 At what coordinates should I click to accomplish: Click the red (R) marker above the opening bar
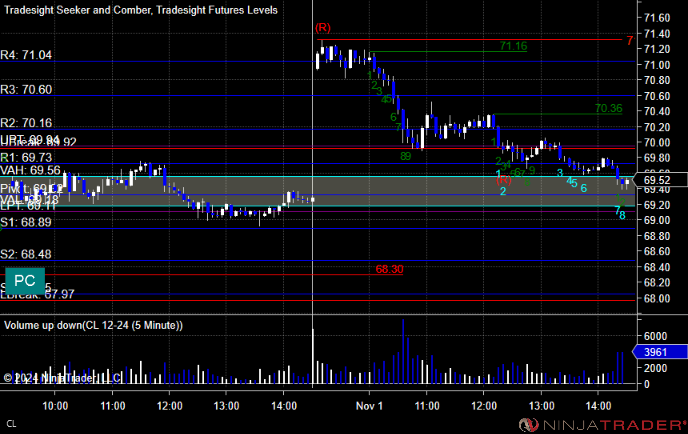pos(322,28)
